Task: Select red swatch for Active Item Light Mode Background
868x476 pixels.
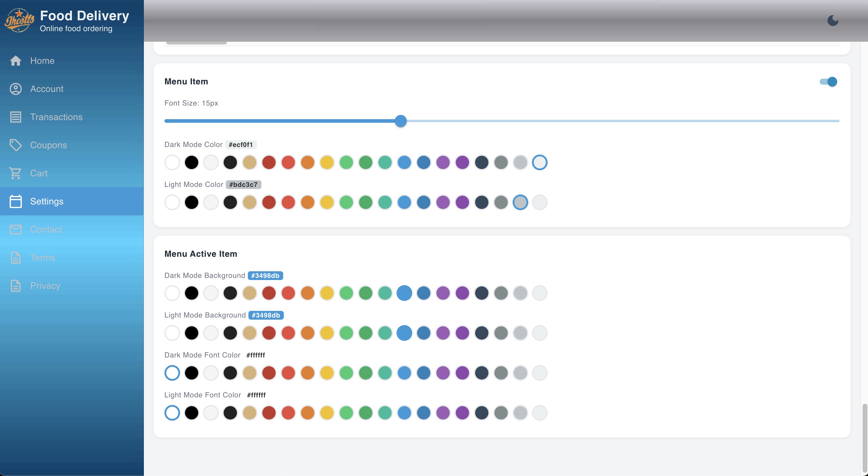Action: click(288, 333)
